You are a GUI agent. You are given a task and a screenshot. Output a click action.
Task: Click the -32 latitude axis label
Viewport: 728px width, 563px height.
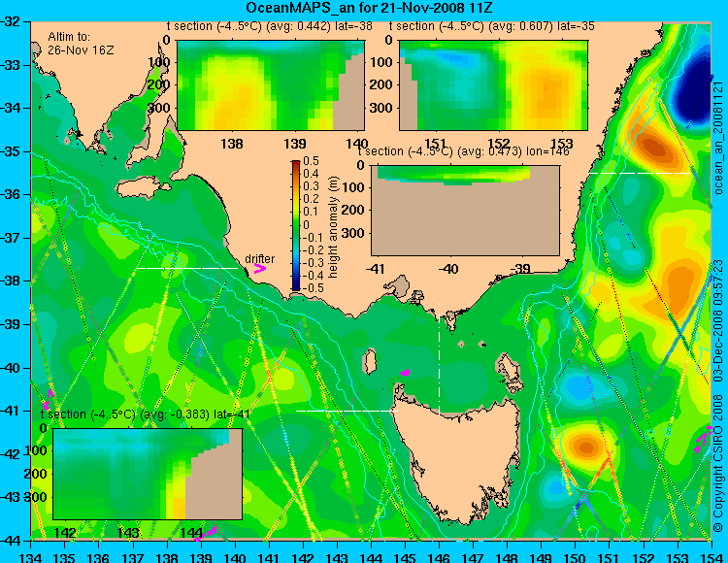[x=11, y=21]
